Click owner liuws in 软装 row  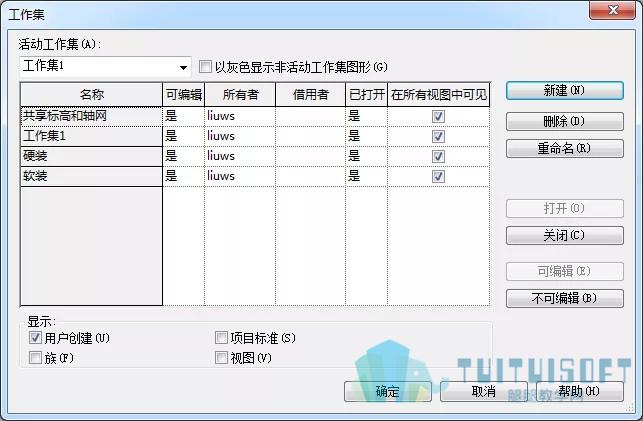pyautogui.click(x=240, y=176)
